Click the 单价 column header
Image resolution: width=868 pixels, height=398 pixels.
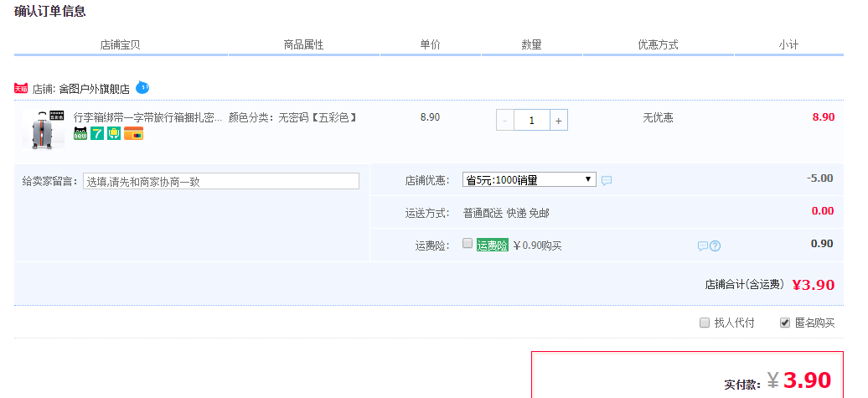coord(430,45)
